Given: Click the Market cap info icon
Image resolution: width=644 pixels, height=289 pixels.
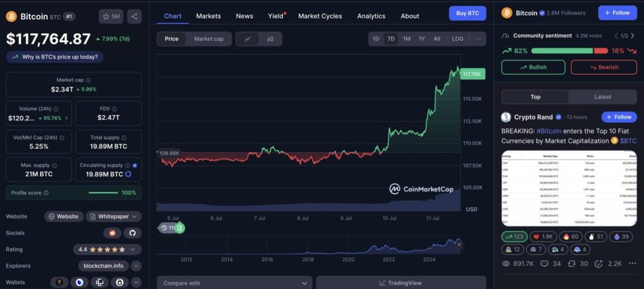Looking at the screenshot, I should coord(88,80).
